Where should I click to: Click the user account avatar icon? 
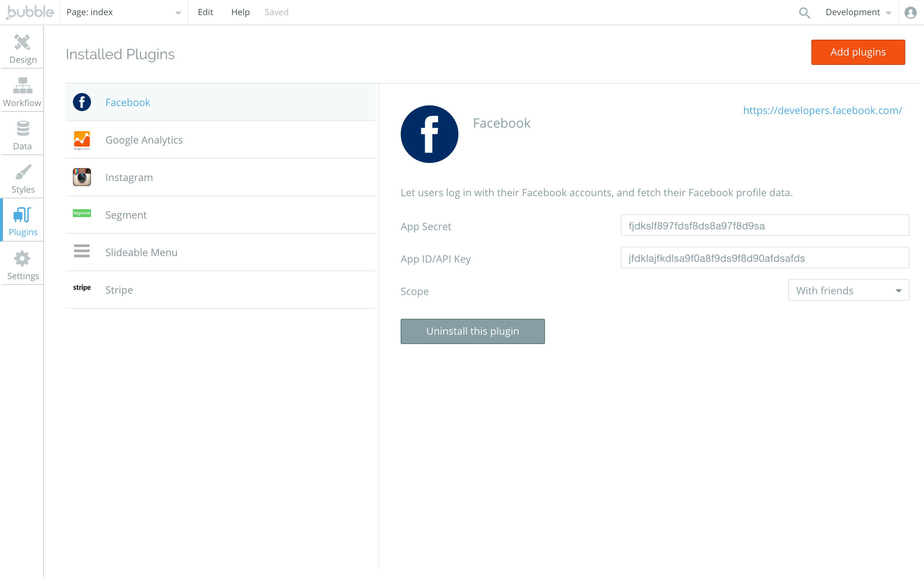[910, 13]
